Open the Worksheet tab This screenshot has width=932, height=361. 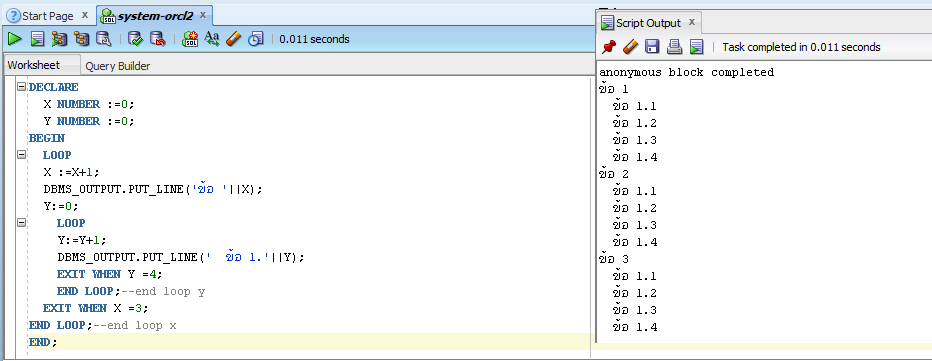[x=34, y=65]
